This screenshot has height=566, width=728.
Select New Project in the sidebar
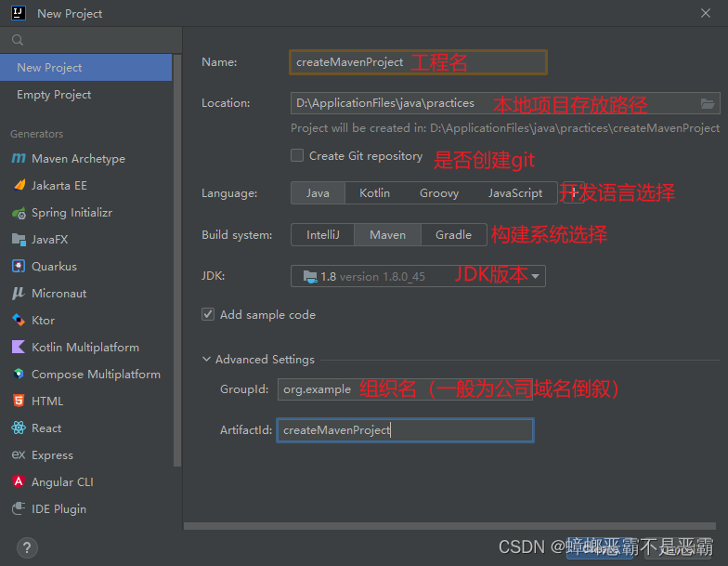click(x=85, y=67)
